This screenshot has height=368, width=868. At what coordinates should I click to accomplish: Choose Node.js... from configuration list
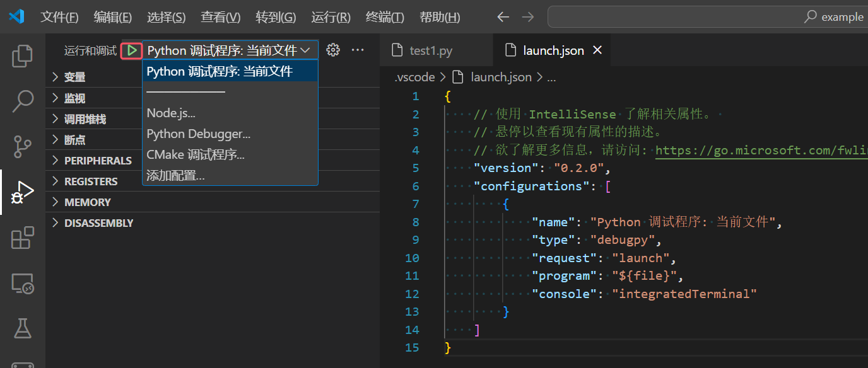pyautogui.click(x=230, y=113)
